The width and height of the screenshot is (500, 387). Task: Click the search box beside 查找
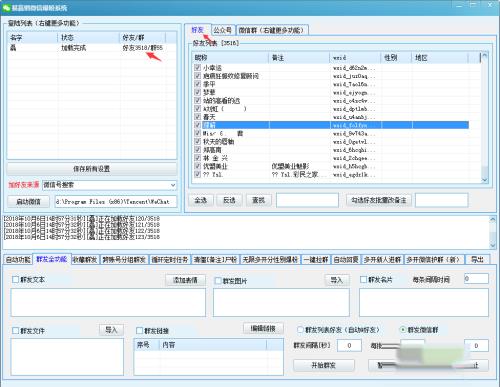(307, 200)
